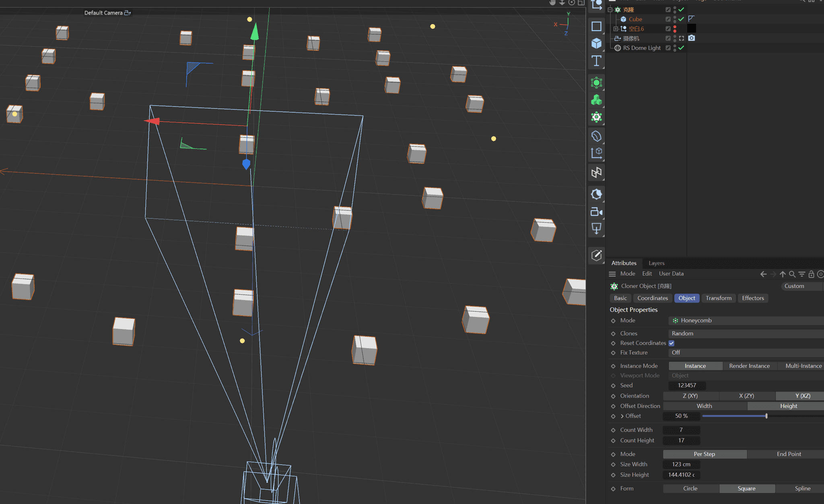Set Form to Spline
Screen dimensions: 824x504
coord(802,488)
